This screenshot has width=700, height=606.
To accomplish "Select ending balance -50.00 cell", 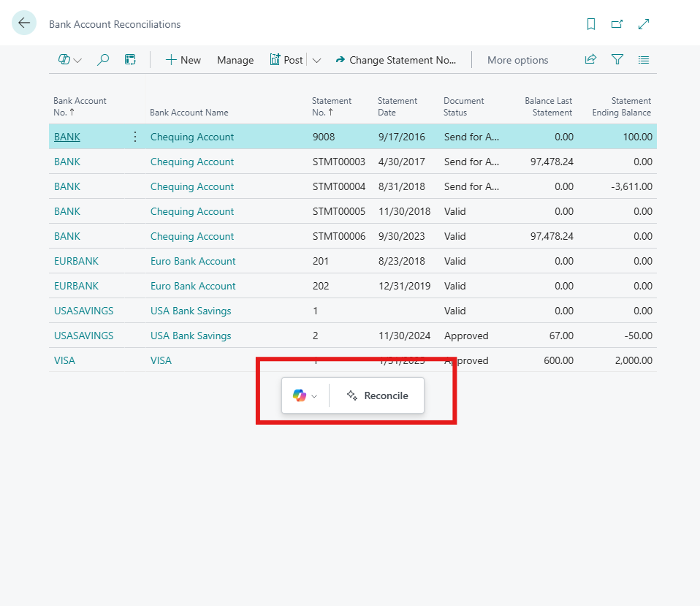I will [639, 336].
